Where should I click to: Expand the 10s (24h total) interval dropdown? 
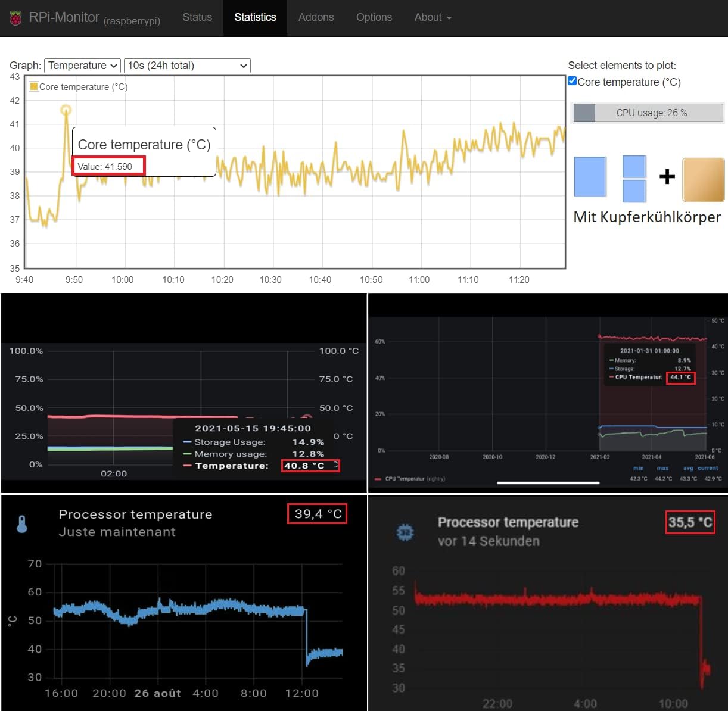pos(187,66)
